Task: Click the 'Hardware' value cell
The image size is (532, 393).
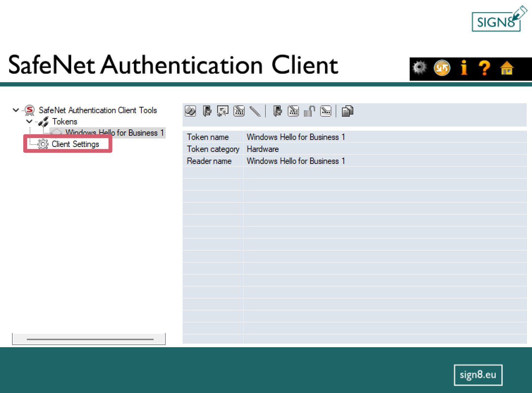Action: pyautogui.click(x=385, y=149)
